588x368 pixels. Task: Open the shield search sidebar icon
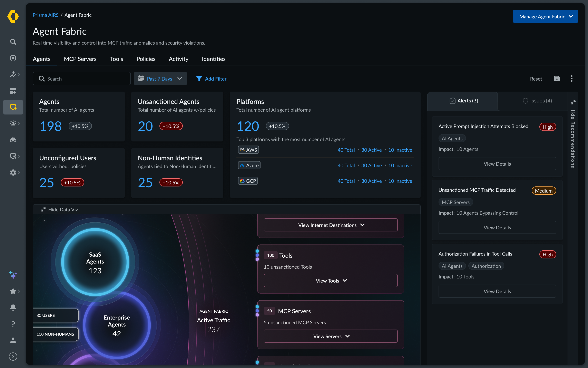click(x=13, y=156)
